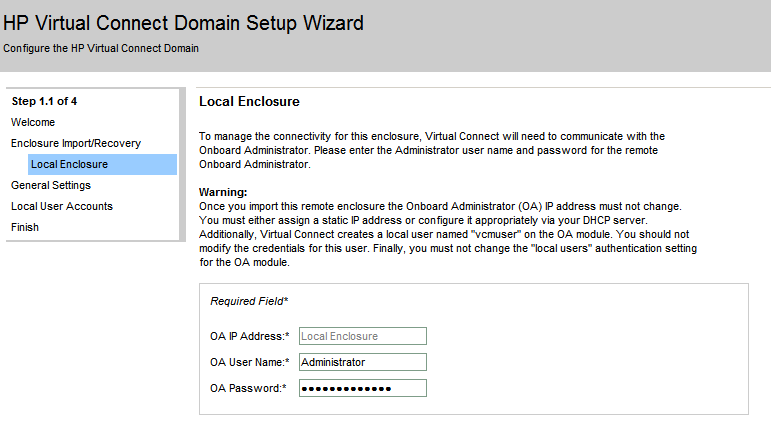Select the highlighted Local Enclosure sub-step
The height and width of the screenshot is (441, 771).
[70, 164]
